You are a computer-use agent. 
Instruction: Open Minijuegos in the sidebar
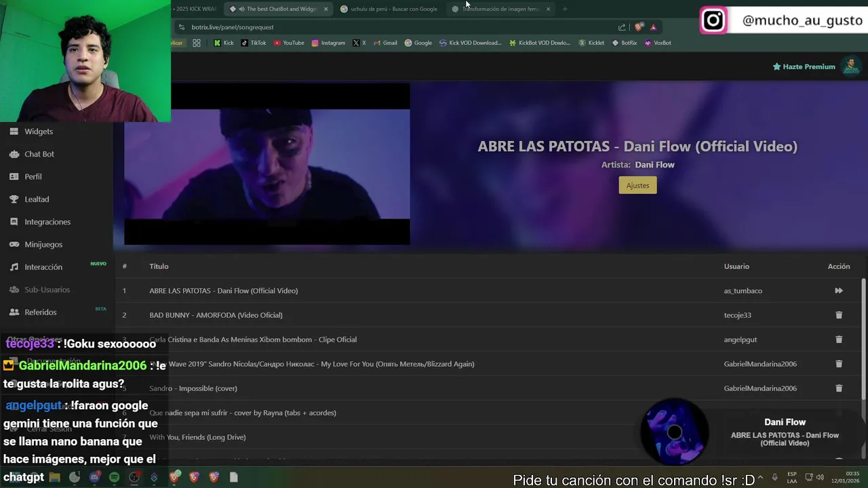pyautogui.click(x=43, y=244)
